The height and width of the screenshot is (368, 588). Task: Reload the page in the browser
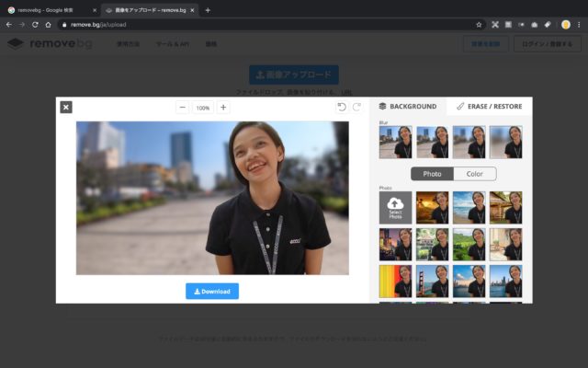35,24
